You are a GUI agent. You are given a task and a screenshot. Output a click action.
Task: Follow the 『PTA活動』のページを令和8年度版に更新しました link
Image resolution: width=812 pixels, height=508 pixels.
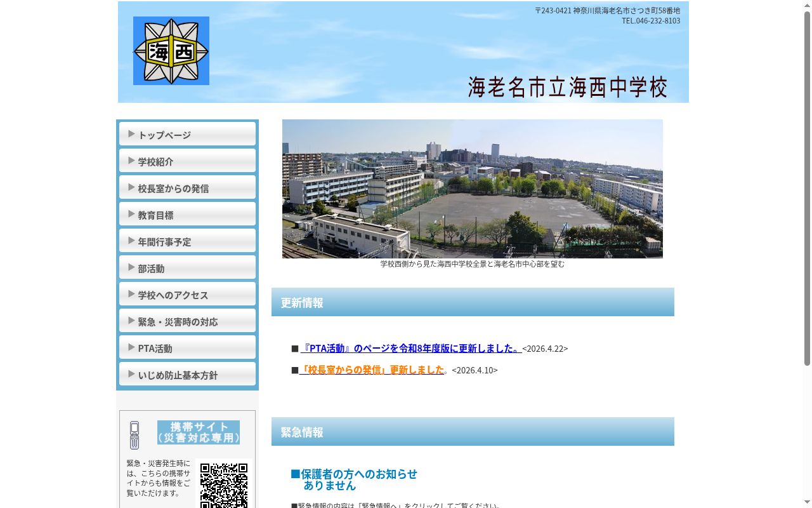click(x=411, y=348)
